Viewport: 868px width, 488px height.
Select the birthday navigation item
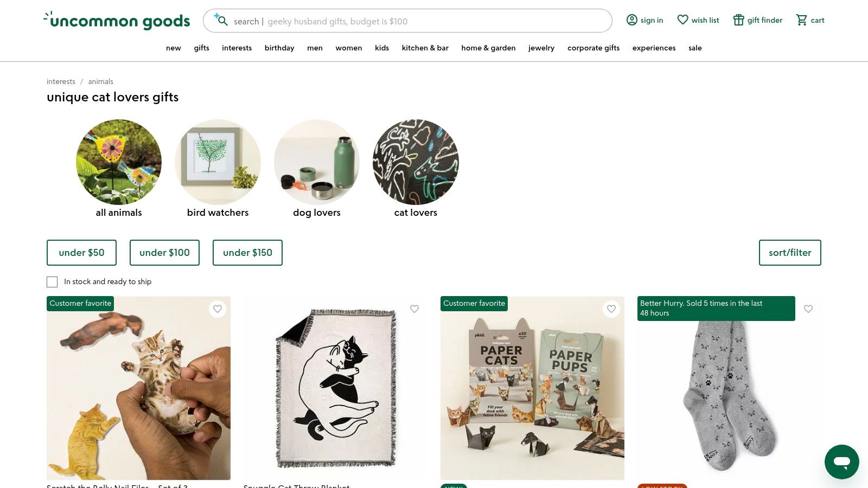(x=279, y=48)
